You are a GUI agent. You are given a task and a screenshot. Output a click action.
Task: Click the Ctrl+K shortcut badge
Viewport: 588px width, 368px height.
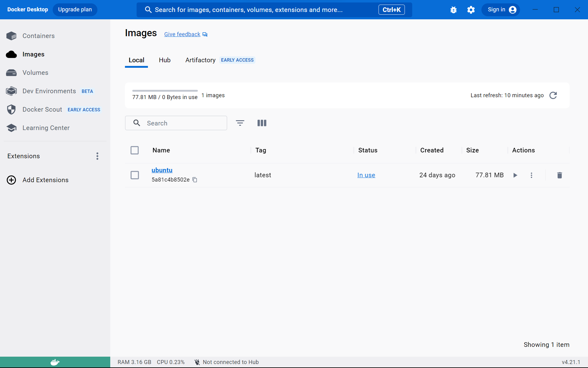coord(392,10)
